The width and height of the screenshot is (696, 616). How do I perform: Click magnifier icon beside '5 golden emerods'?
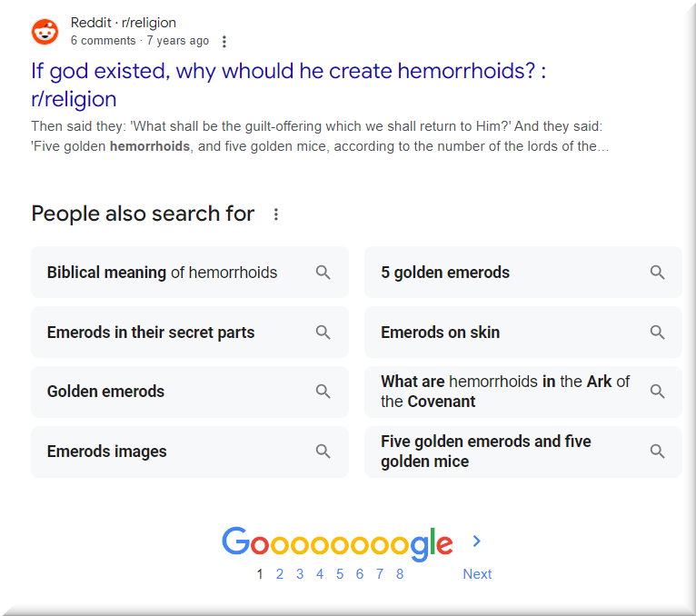(x=657, y=273)
